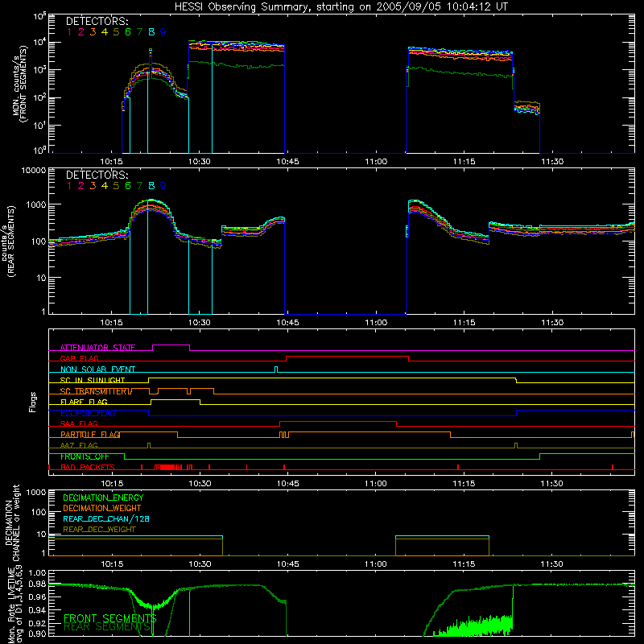The width and height of the screenshot is (644, 644).
Task: Click the 0.96 value on the livetime axis
Action: [37, 597]
